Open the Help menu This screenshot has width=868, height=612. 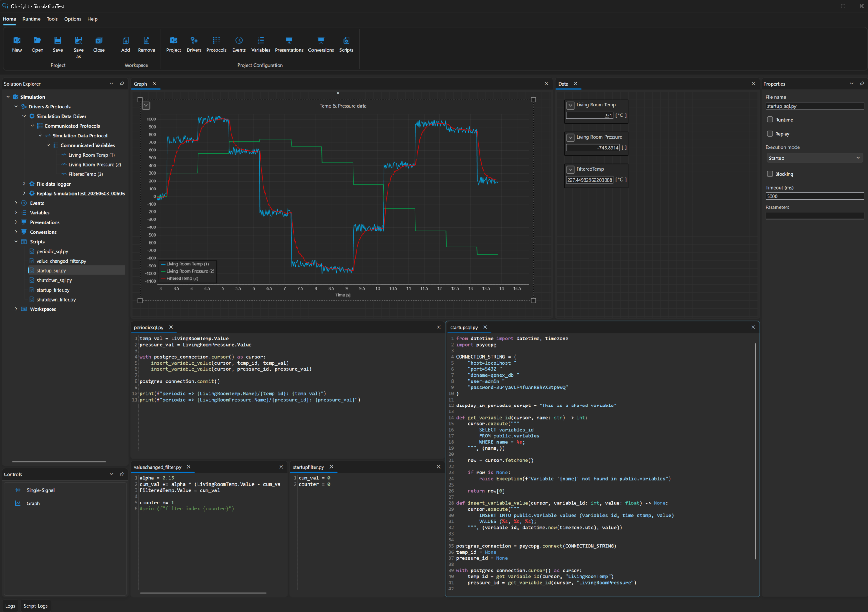tap(92, 19)
